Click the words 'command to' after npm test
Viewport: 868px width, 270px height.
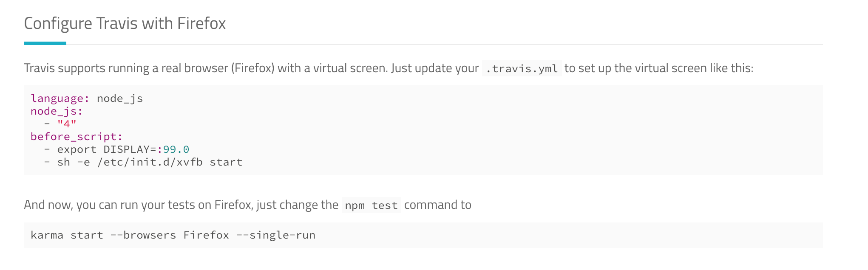point(438,205)
